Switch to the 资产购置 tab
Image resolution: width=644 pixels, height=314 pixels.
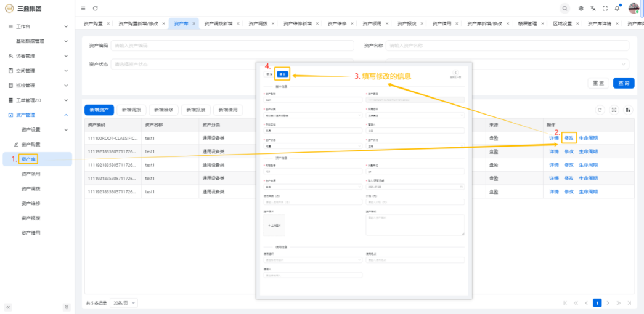pos(94,23)
